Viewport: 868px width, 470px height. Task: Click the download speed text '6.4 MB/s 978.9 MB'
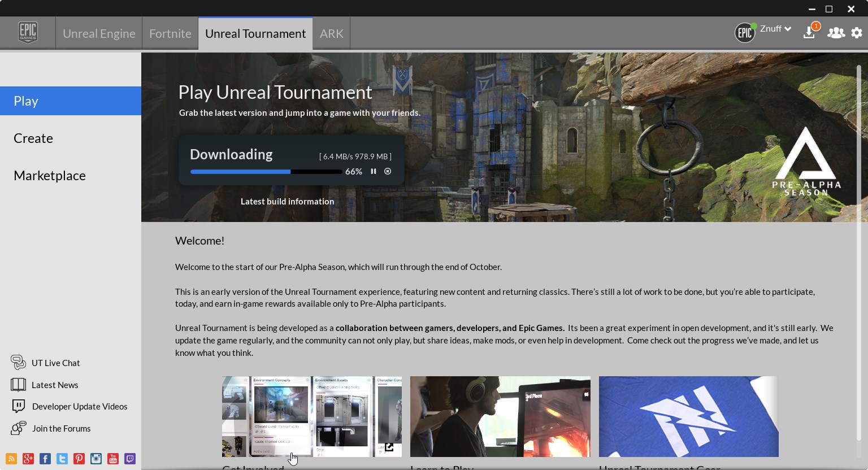pyautogui.click(x=355, y=156)
